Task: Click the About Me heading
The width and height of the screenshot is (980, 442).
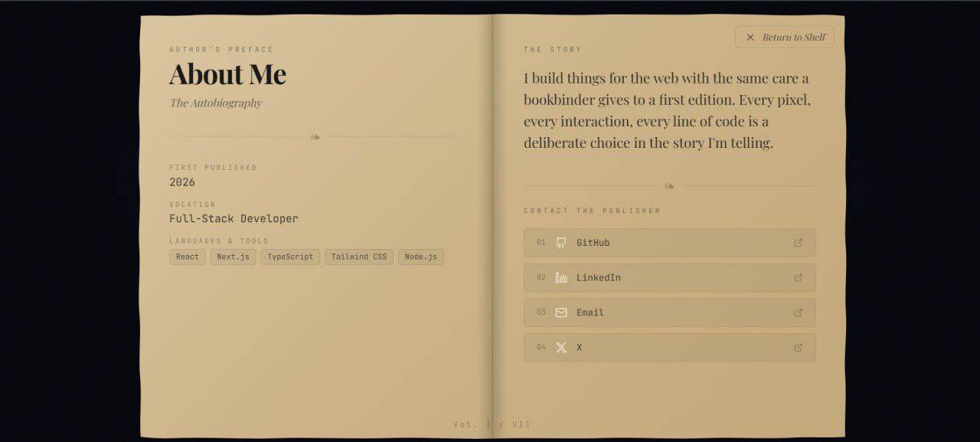Action: (227, 74)
